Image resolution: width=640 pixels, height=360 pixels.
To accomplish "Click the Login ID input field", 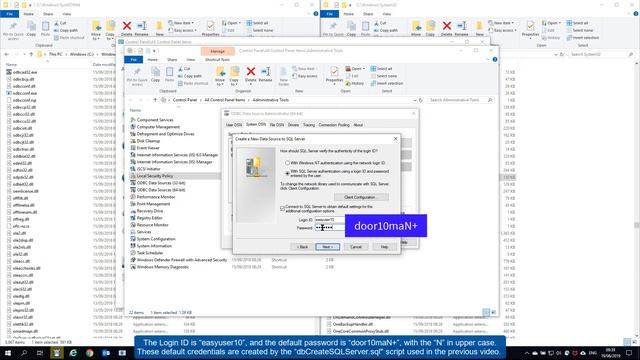I will (x=330, y=220).
